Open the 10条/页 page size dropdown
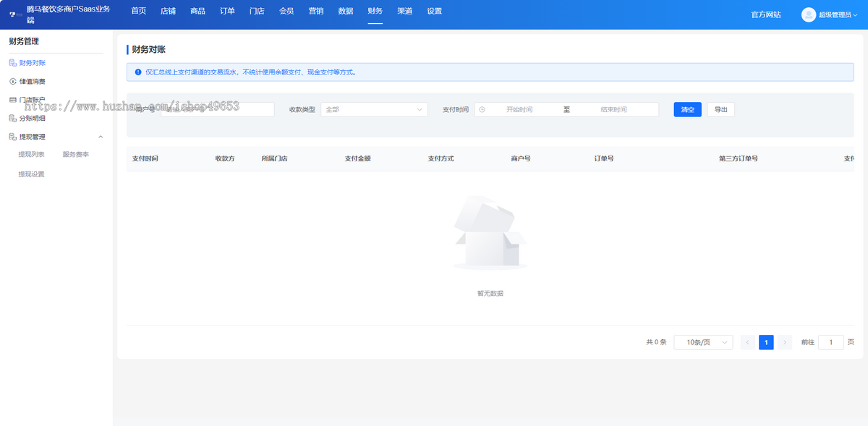 (x=703, y=342)
